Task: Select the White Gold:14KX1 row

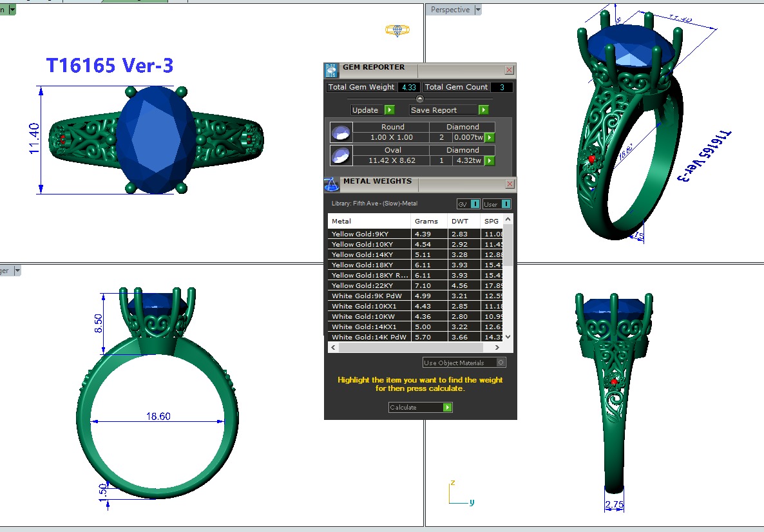Action: pyautogui.click(x=415, y=327)
